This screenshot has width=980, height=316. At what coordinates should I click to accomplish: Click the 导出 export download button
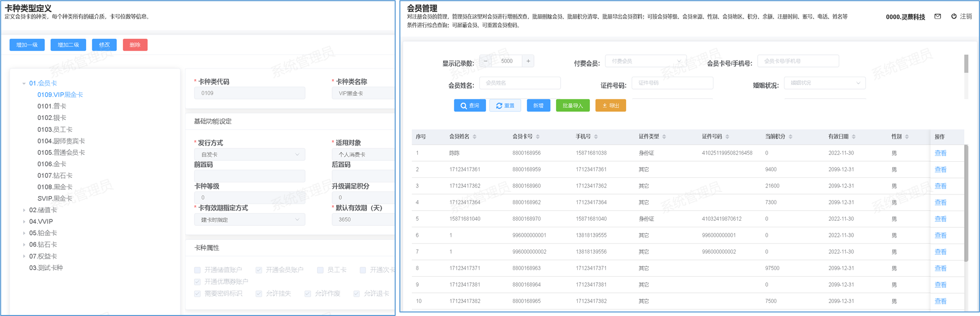tap(610, 105)
